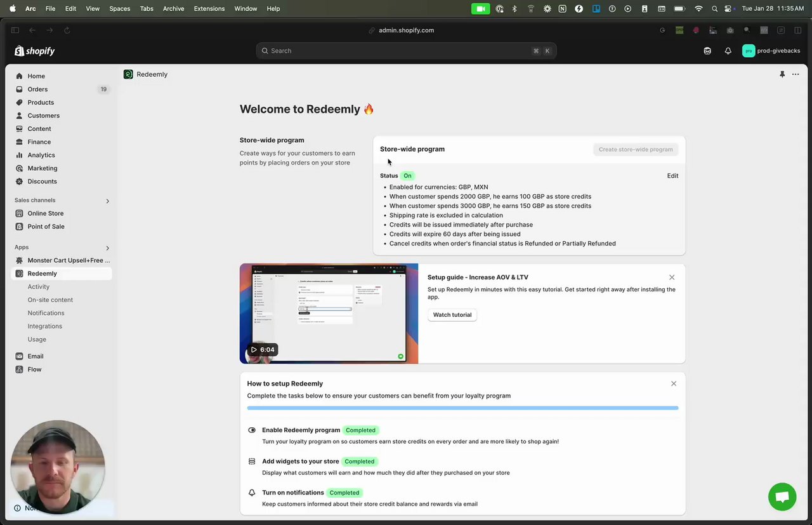Viewport: 812px width, 525px height.
Task: Click the setup progress bar
Action: [462, 408]
